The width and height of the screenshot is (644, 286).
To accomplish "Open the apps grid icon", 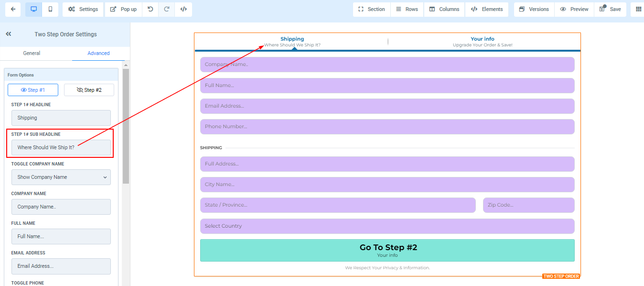I will [638, 9].
